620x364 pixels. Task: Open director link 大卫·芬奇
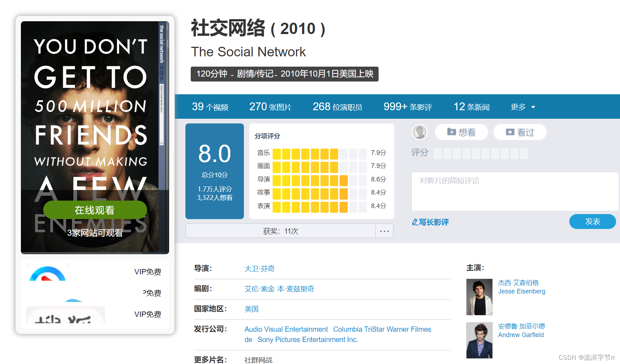(259, 269)
